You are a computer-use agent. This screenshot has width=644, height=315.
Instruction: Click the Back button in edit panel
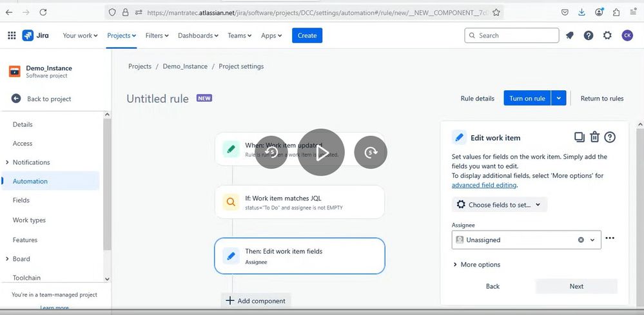coord(493,286)
